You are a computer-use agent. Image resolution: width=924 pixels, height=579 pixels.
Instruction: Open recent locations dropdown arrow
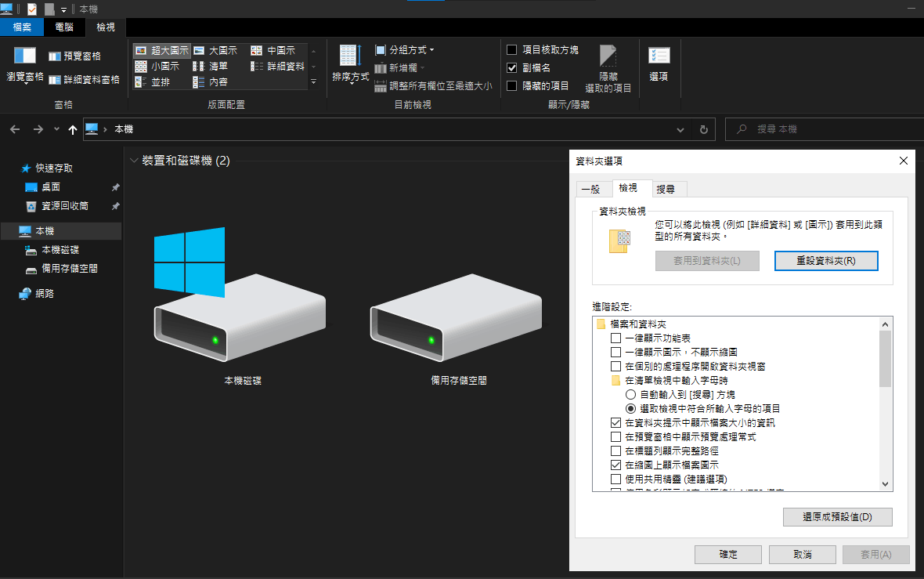coord(56,128)
